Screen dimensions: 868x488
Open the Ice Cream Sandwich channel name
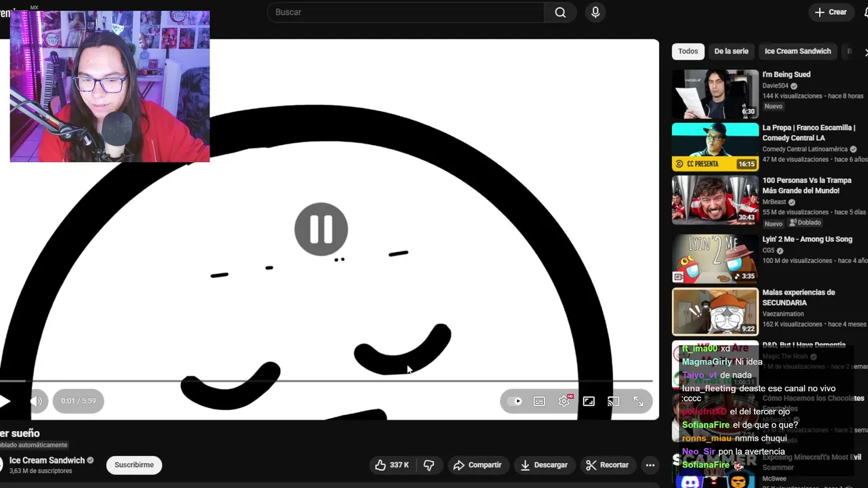pyautogui.click(x=47, y=460)
